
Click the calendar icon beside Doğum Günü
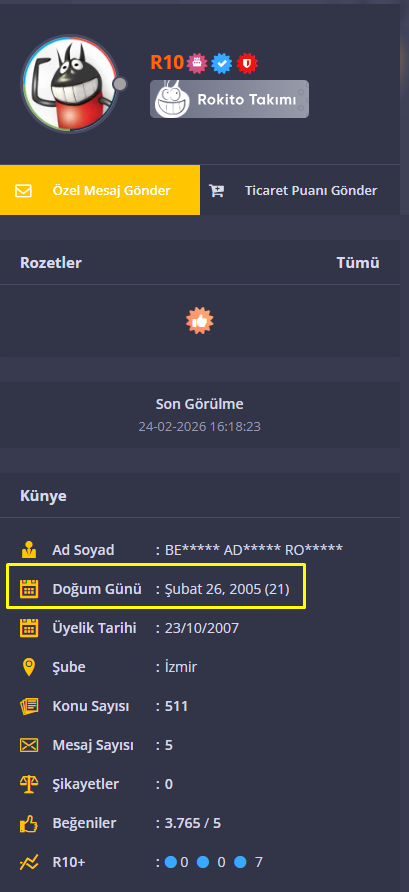tap(29, 589)
